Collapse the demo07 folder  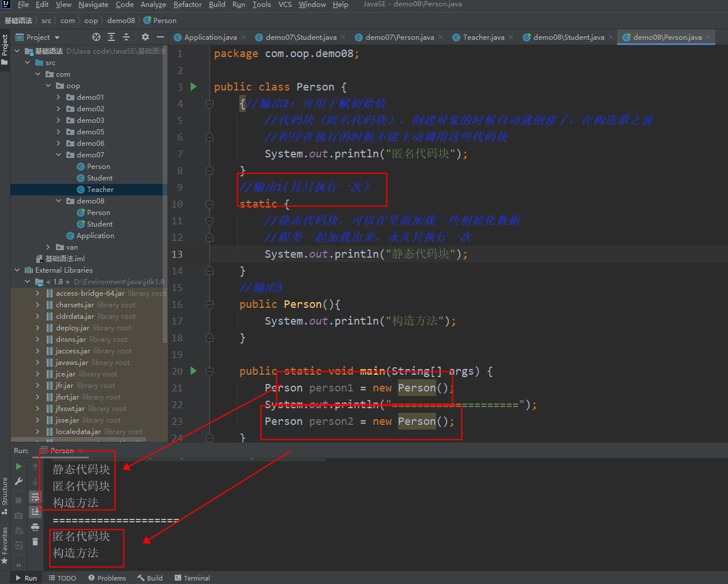coord(59,155)
